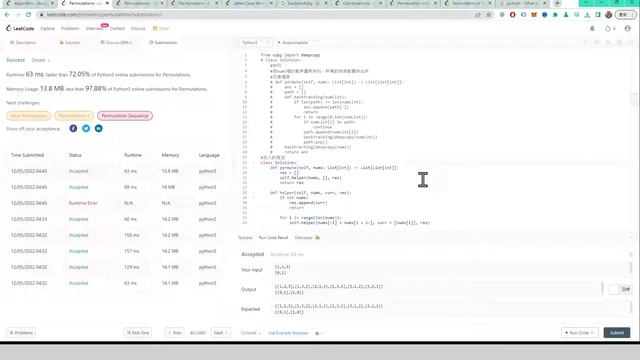This screenshot has height=360, width=640.
Task: Click the Your input testcase field
Action: tap(451, 269)
